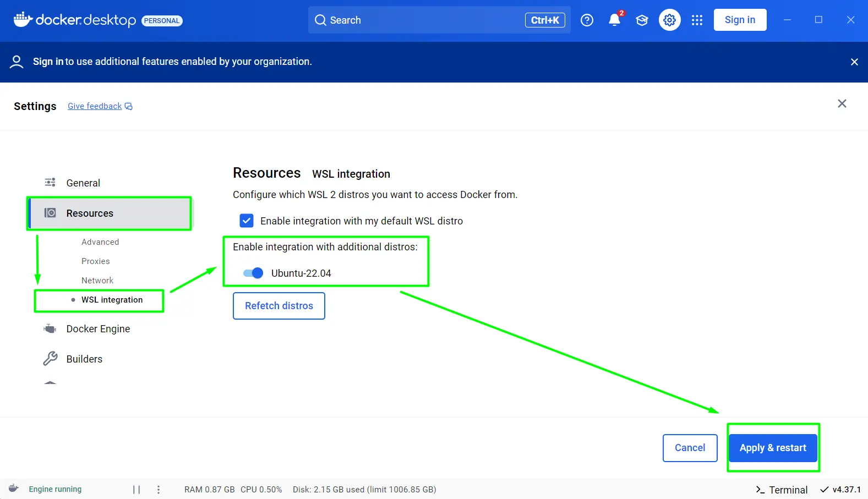The image size is (868, 499).
Task: Open the engine three-dot options menu
Action: tap(159, 490)
